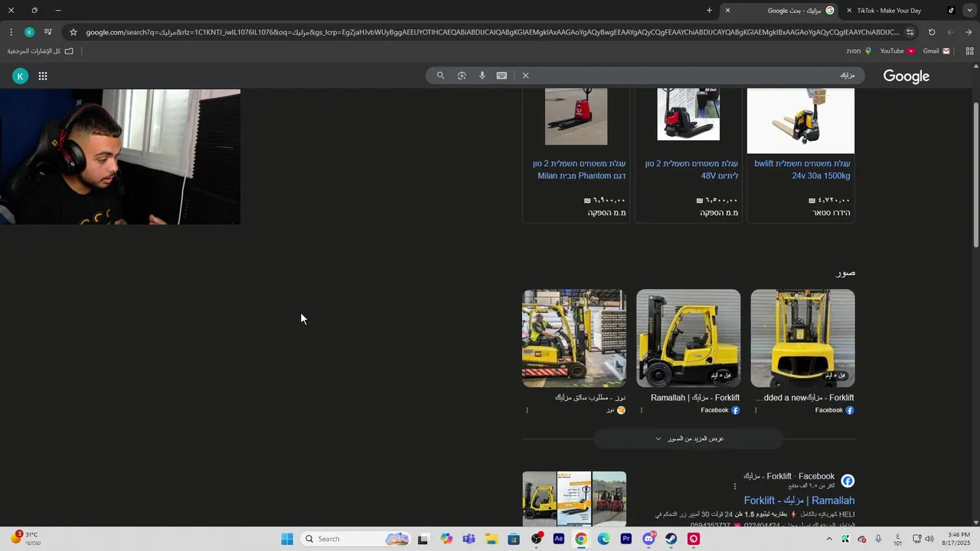Open weather widget showing 31°C
The width and height of the screenshot is (980, 551).
[x=24, y=539]
